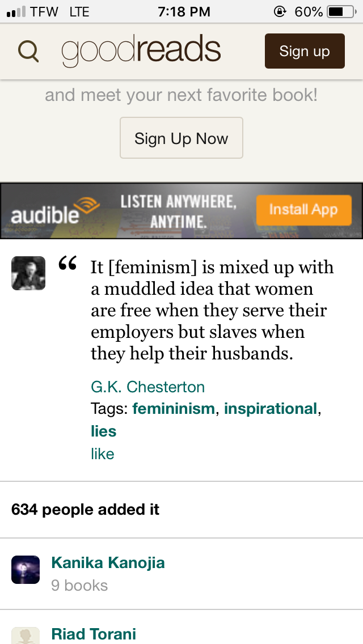The image size is (363, 644).
Task: Like the Chesterton quote
Action: click(102, 454)
